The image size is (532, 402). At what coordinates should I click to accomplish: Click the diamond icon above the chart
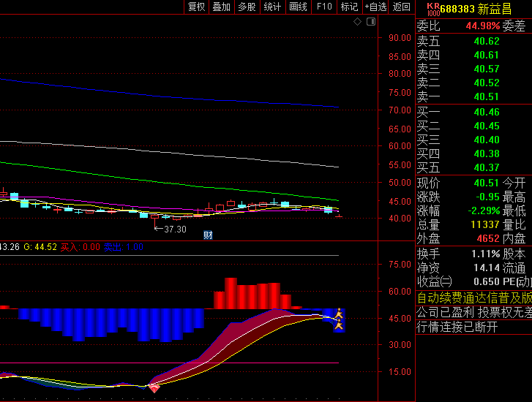tap(357, 22)
